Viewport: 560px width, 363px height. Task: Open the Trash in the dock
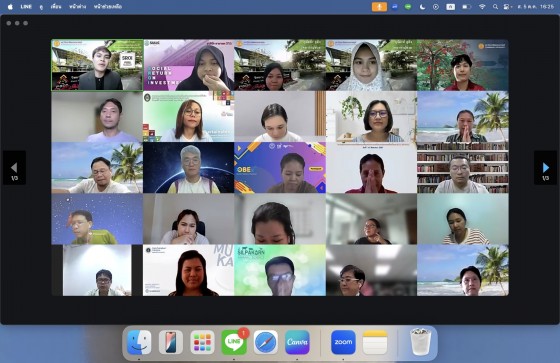click(420, 342)
